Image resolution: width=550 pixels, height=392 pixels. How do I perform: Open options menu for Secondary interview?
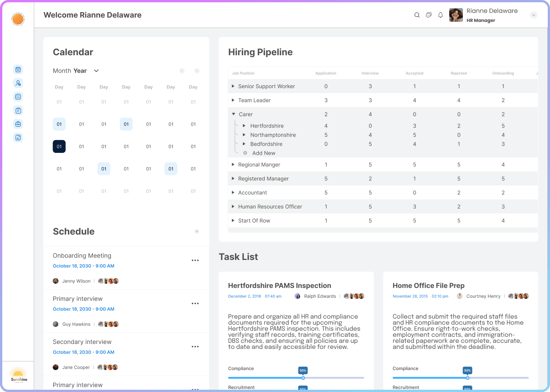(195, 347)
